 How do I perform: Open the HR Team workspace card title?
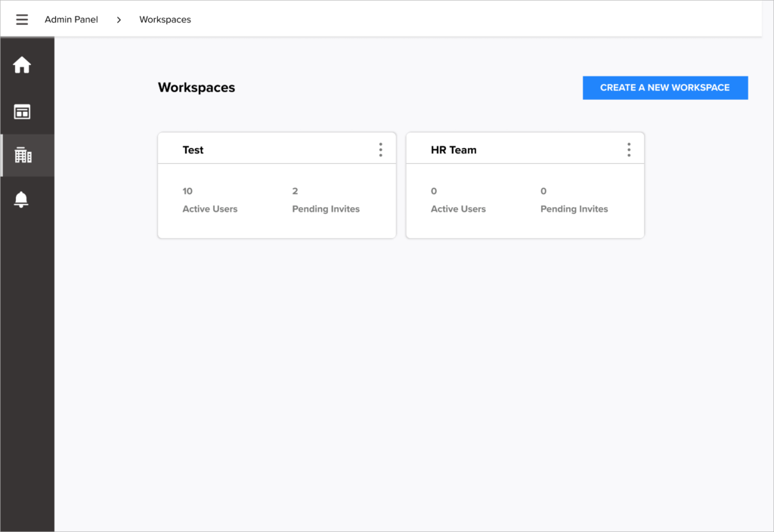click(x=454, y=150)
